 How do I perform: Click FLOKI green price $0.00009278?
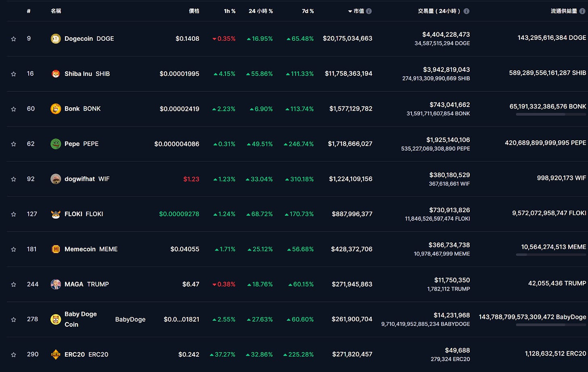pos(179,214)
